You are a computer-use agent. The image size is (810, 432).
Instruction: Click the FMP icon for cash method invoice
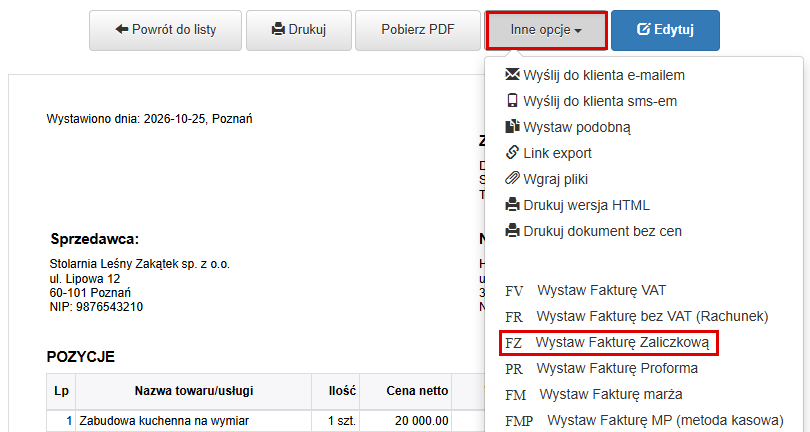(519, 421)
